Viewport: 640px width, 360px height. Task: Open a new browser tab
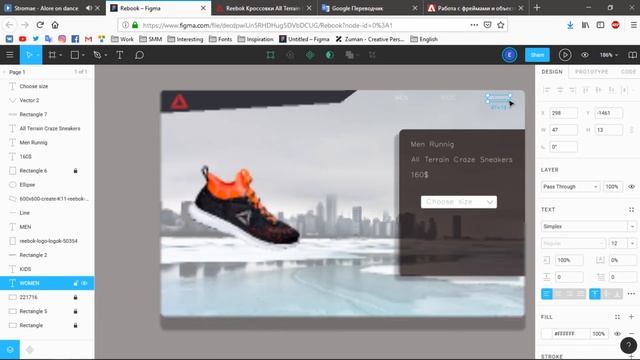click(x=537, y=8)
